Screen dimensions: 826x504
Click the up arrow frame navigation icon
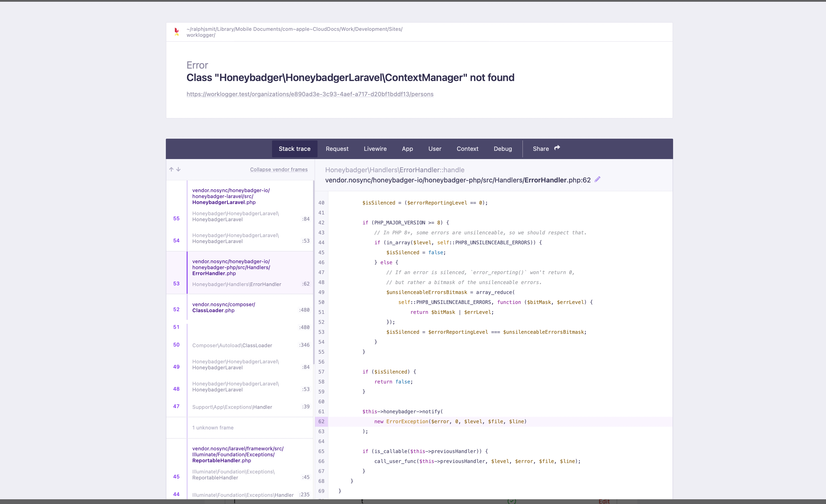(x=171, y=169)
